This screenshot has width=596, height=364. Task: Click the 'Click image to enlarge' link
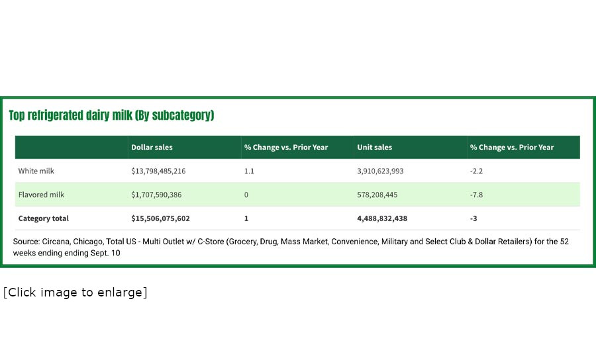click(x=75, y=293)
